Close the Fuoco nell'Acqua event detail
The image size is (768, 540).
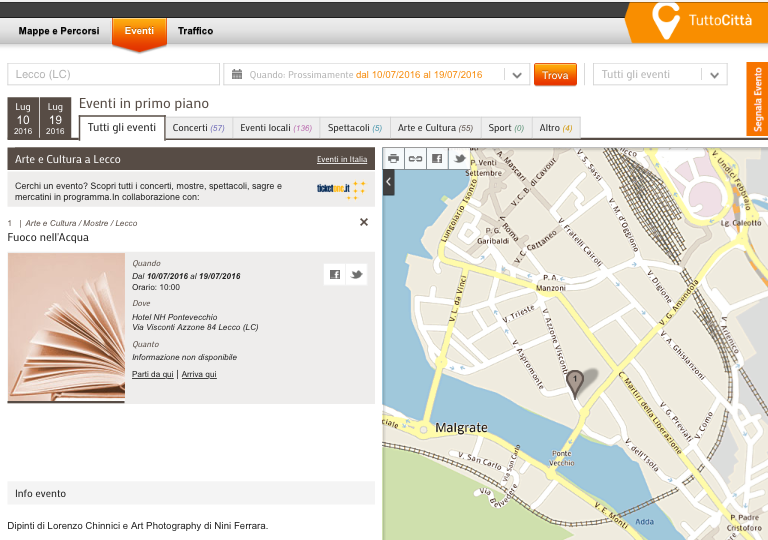tap(364, 222)
